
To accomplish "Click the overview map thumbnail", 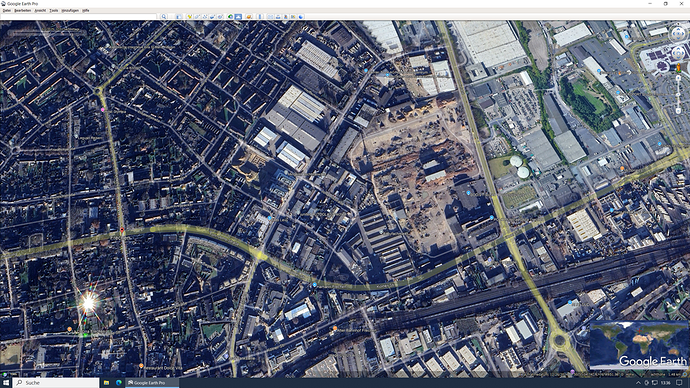I will 638,345.
